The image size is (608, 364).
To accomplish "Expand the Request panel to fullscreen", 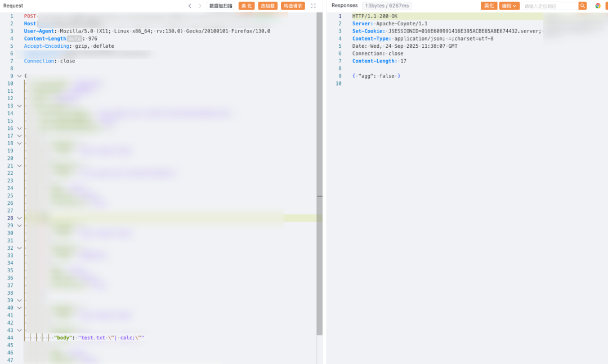I will (314, 6).
